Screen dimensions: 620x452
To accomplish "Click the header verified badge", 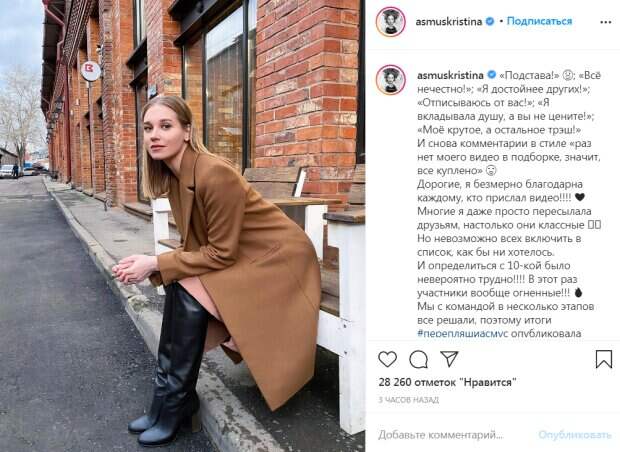I will [x=490, y=21].
